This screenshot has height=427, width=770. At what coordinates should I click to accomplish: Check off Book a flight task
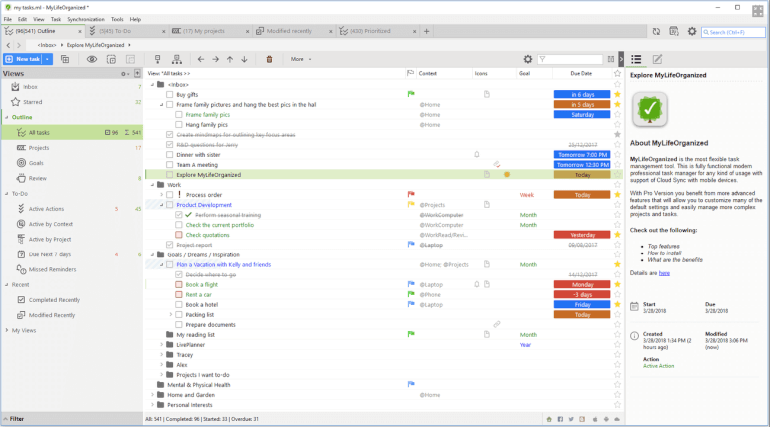179,285
